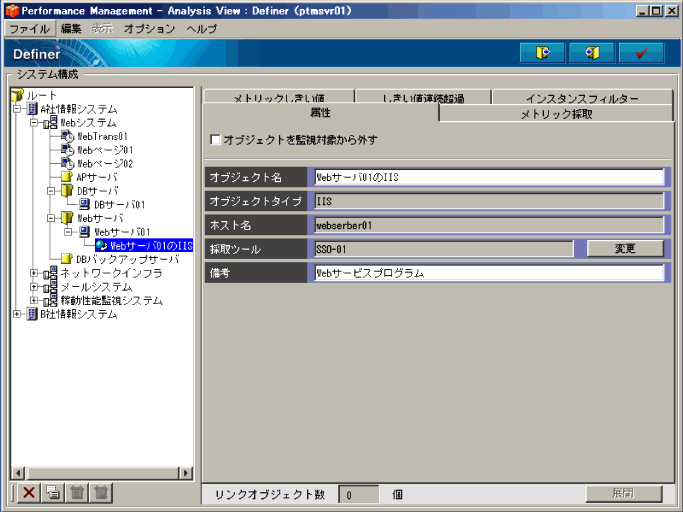Image resolution: width=683 pixels, height=512 pixels.
Task: Expand the ネットワークインフラ node
Action: pyautogui.click(x=34, y=273)
